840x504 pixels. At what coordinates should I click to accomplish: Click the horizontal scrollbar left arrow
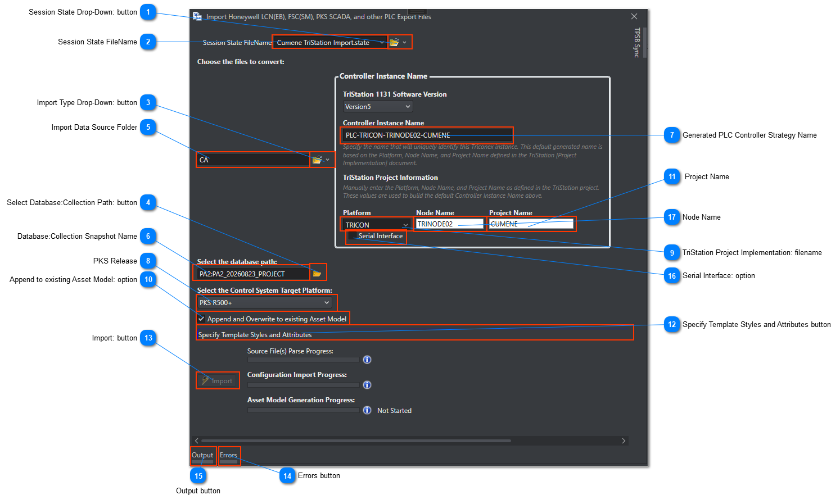point(196,441)
